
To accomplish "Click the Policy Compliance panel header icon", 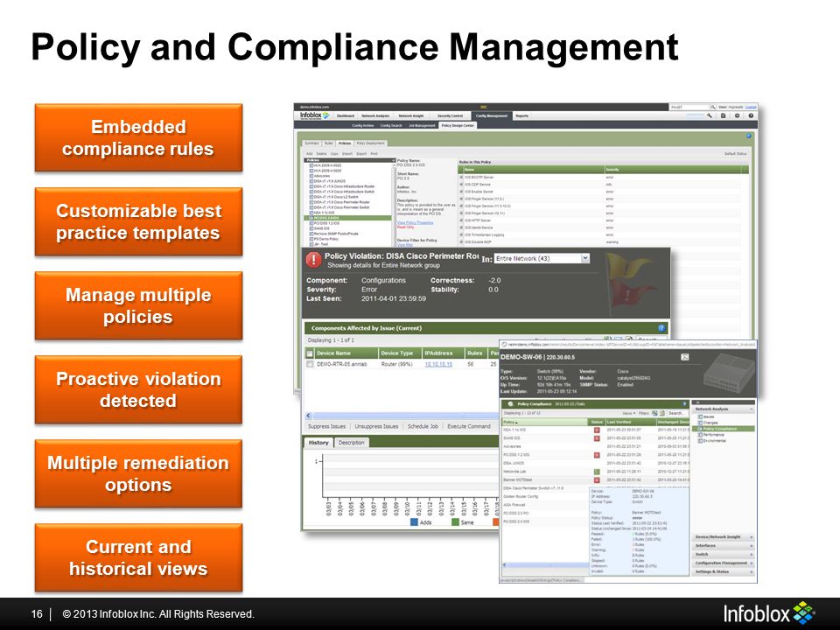I will tap(510, 404).
